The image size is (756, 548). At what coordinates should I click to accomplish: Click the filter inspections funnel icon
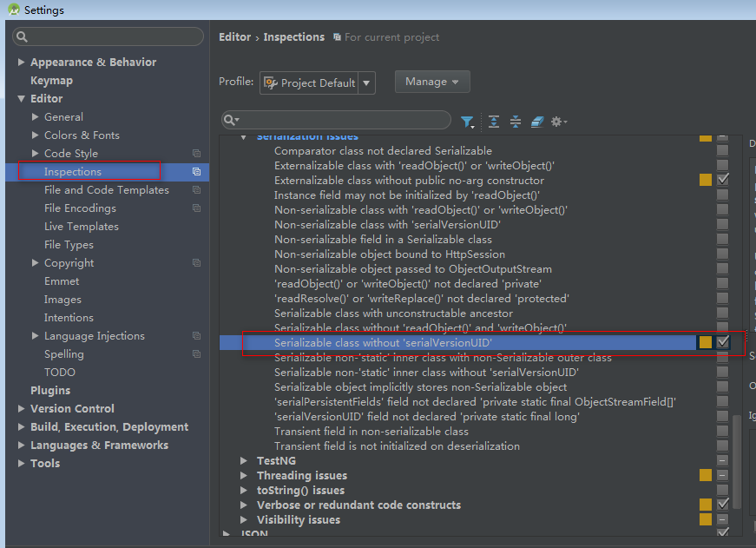coord(467,122)
